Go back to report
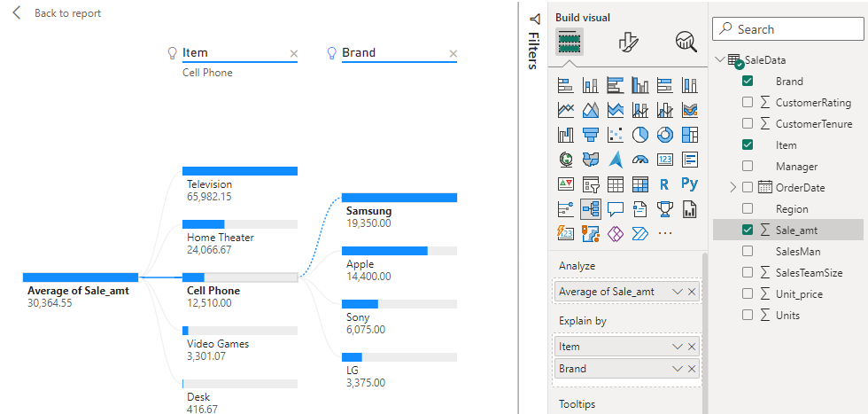 [57, 12]
